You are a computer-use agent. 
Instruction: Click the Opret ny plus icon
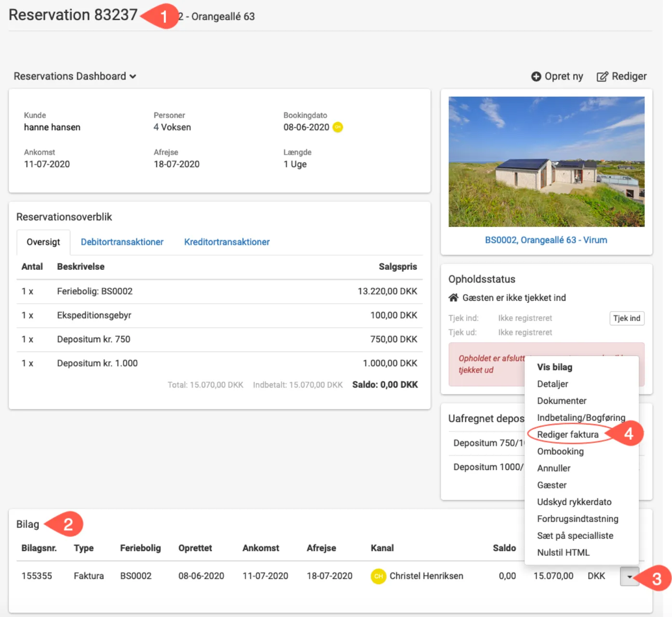tap(536, 77)
